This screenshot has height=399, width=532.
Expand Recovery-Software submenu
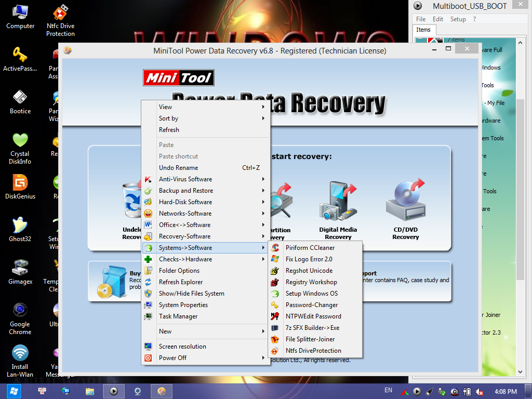(206, 236)
